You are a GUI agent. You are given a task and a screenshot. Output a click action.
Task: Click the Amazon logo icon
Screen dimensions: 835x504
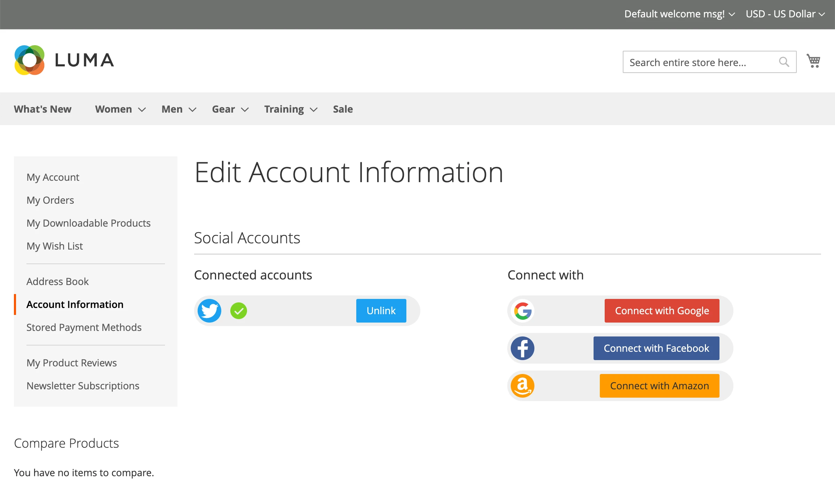[523, 386]
